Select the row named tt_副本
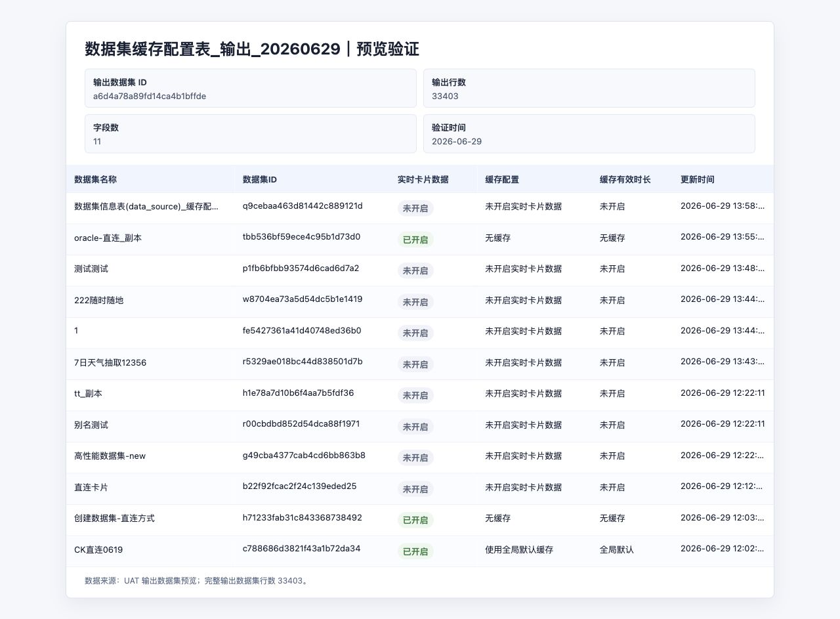Image resolution: width=840 pixels, height=619 pixels. click(x=420, y=395)
